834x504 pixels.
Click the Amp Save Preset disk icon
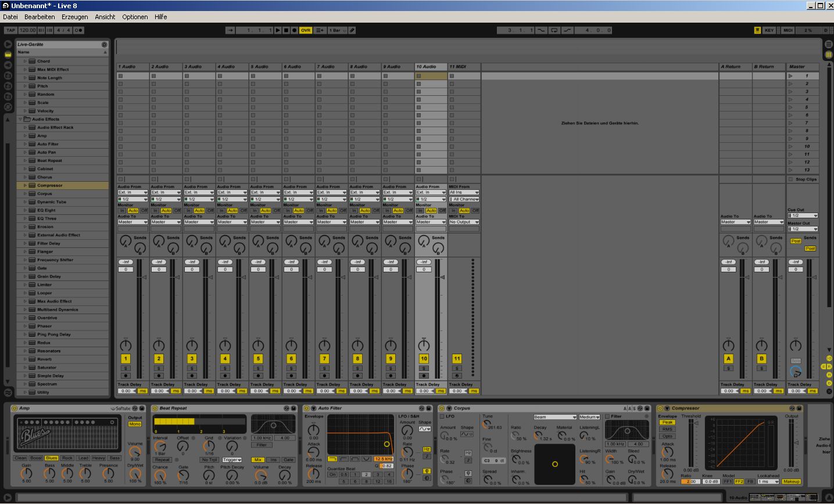click(141, 408)
